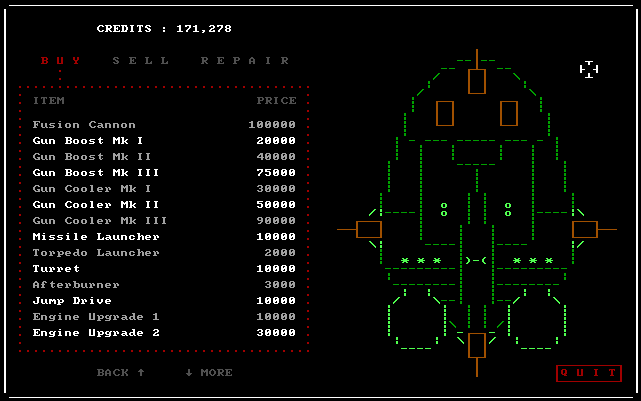
Task: Switch to the BUY tab
Action: [x=60, y=60]
